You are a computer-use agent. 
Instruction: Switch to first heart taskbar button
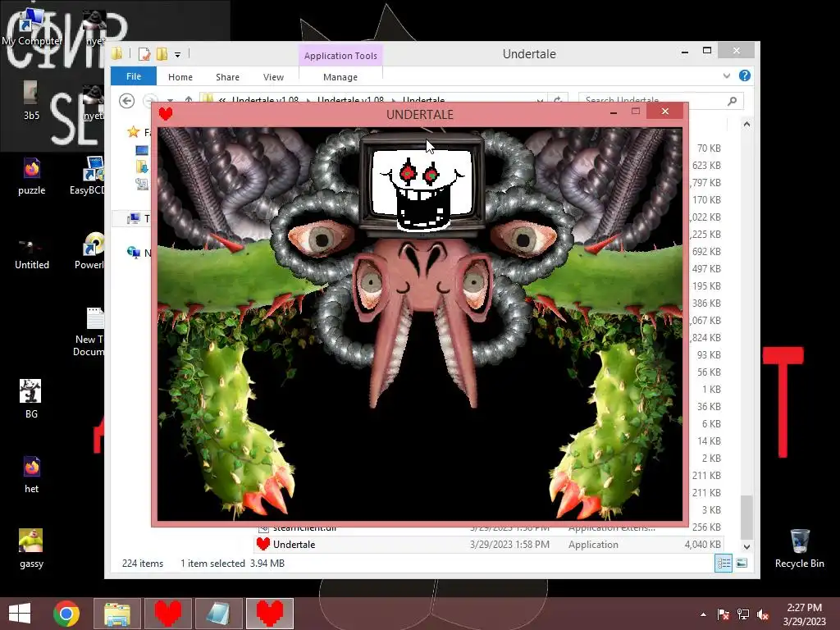167,614
